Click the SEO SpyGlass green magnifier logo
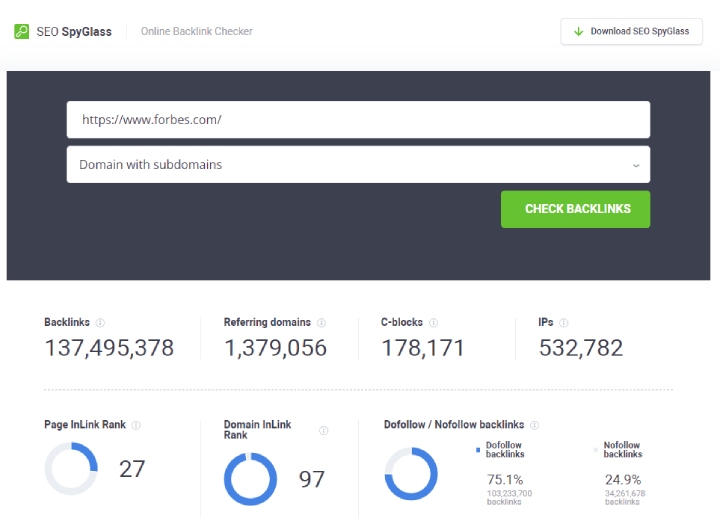 click(21, 31)
